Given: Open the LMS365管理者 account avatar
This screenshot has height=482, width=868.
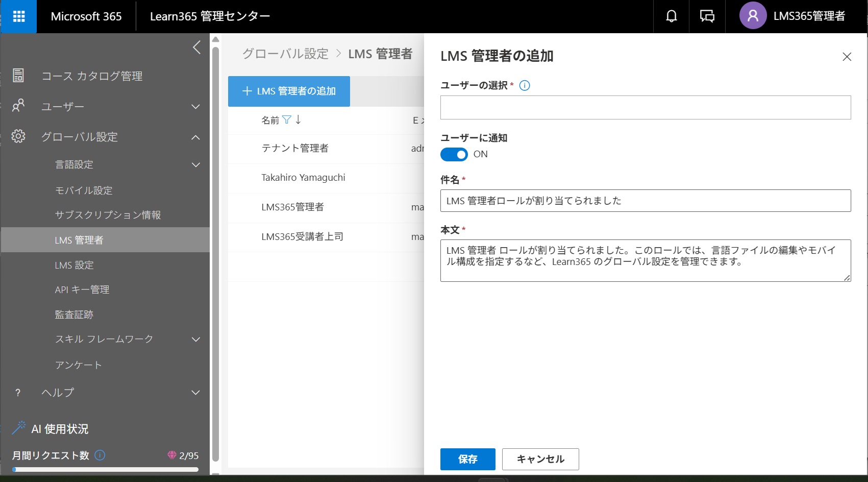Looking at the screenshot, I should coord(753,16).
